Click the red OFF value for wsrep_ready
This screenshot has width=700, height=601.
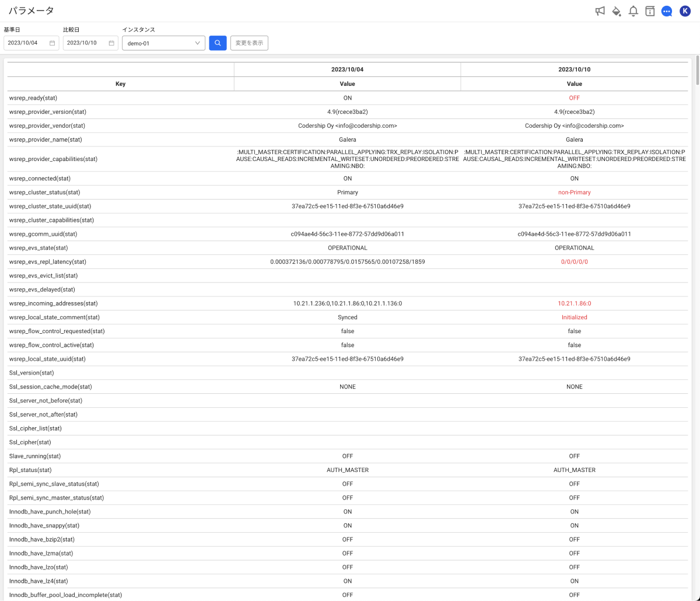click(x=575, y=98)
